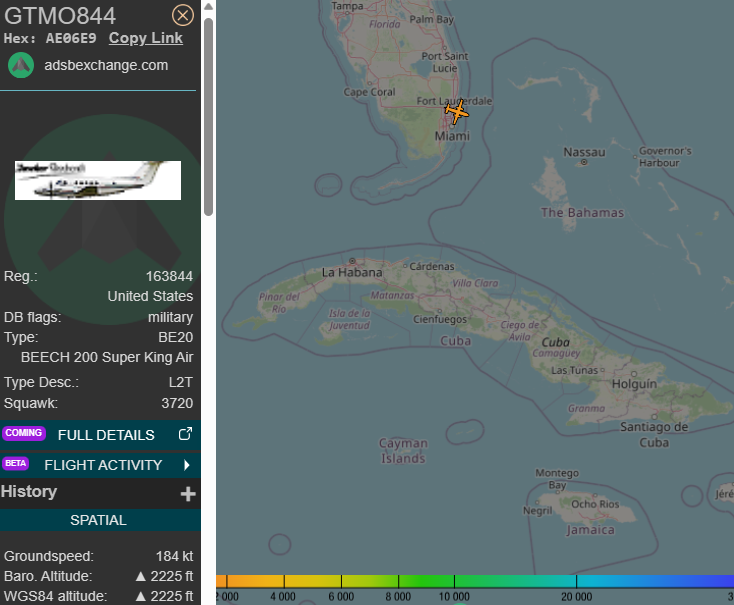Open adsbexchange.com site link text
Screen dimensions: 734x605
(x=106, y=65)
